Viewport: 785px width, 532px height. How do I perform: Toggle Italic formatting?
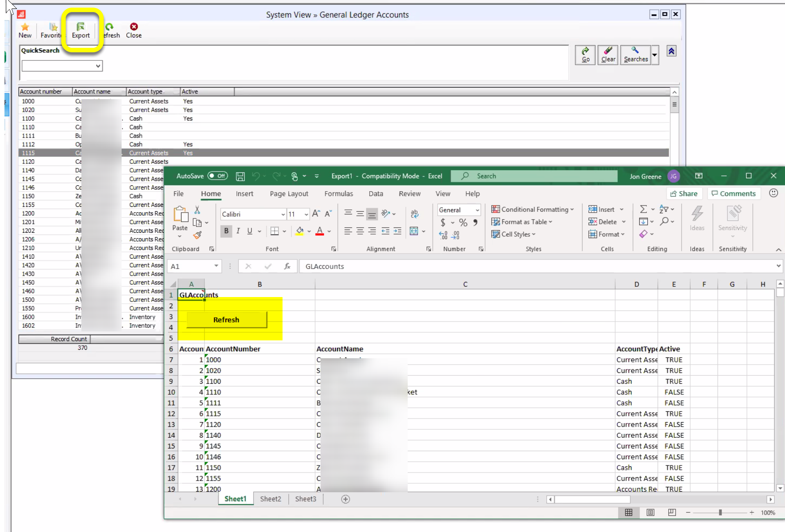click(238, 231)
